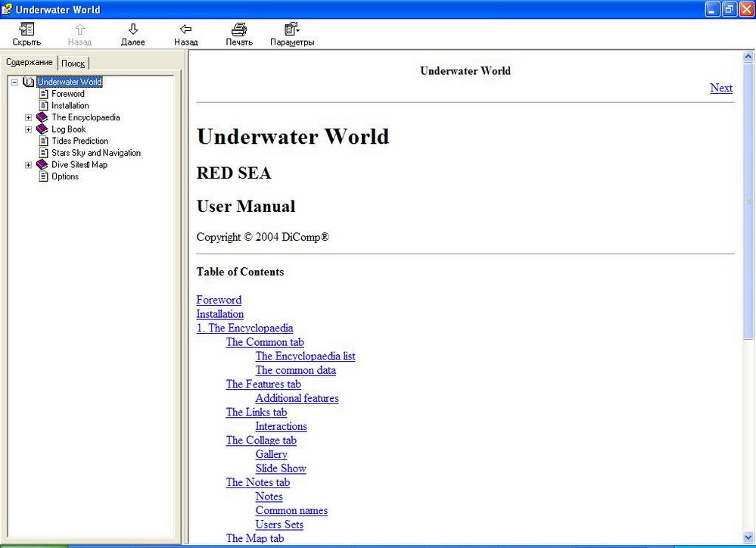
Task: Open the Installation link in Table of Contents
Action: (220, 313)
